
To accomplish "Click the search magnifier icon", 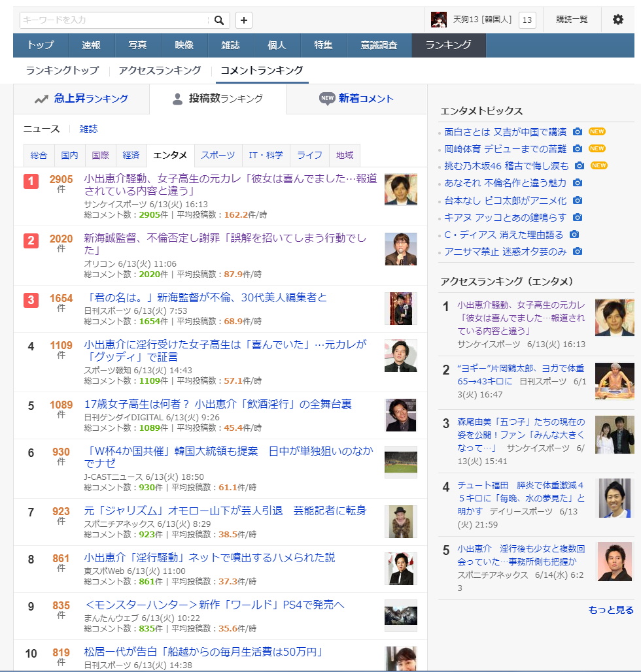I will (219, 20).
